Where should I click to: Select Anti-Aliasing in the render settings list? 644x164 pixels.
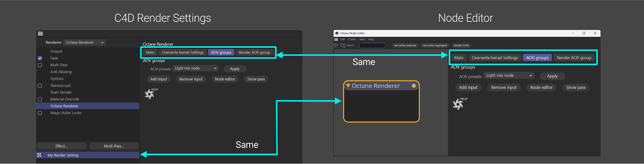61,72
